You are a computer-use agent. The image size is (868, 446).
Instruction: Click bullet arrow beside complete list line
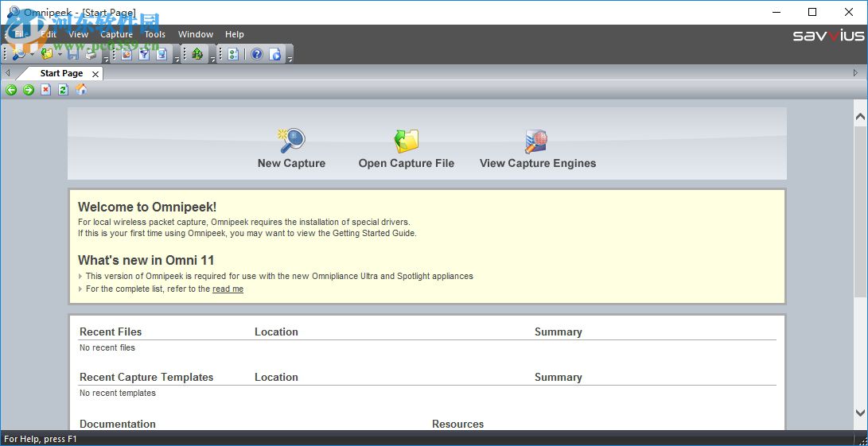point(81,289)
